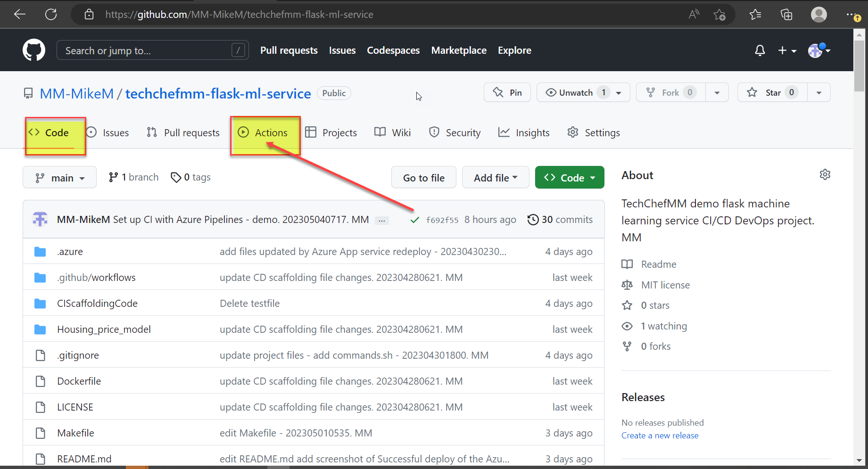The image size is (868, 469).
Task: Open the GitHub home logo
Action: (33, 49)
